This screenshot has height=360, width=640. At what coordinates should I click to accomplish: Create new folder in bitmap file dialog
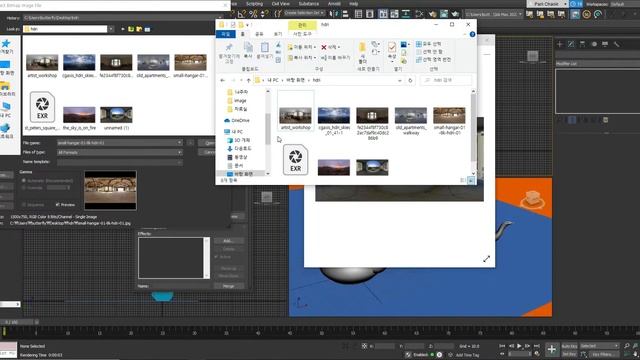(139, 29)
